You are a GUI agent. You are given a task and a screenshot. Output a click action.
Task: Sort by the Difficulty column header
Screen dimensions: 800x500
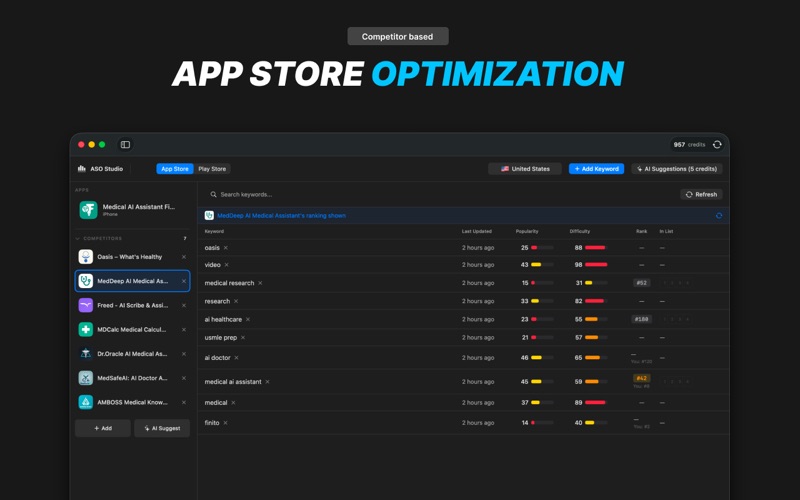click(x=580, y=231)
